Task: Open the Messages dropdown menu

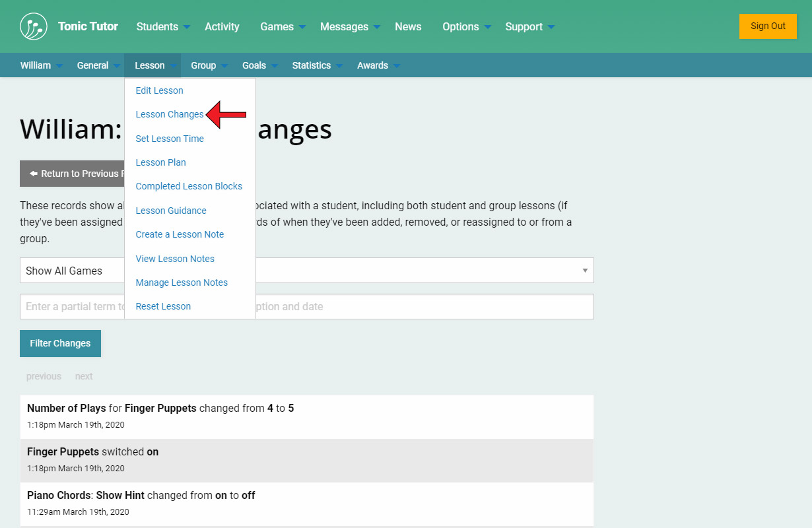Action: click(350, 27)
